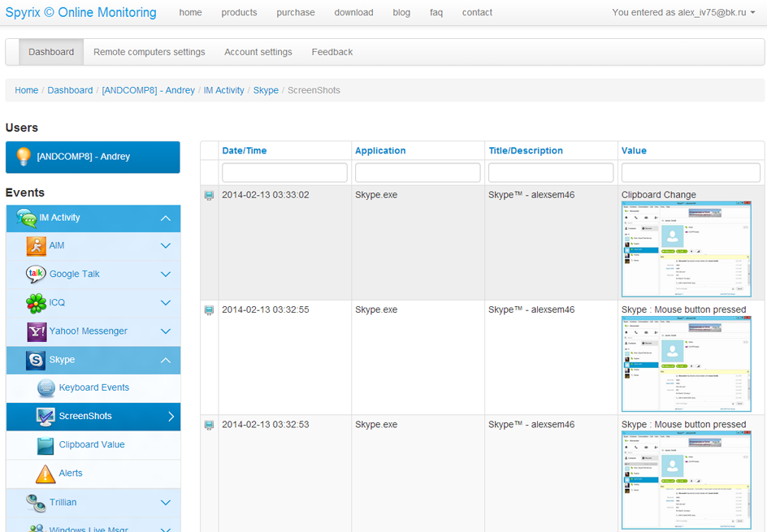Select the [ANDCOMP8] - Andrey user button
This screenshot has height=532, width=767.
point(93,157)
